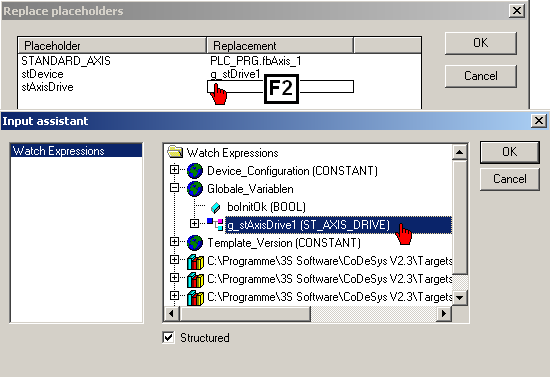
Task: Uncheck the Structured checkbox
Action: 169,338
